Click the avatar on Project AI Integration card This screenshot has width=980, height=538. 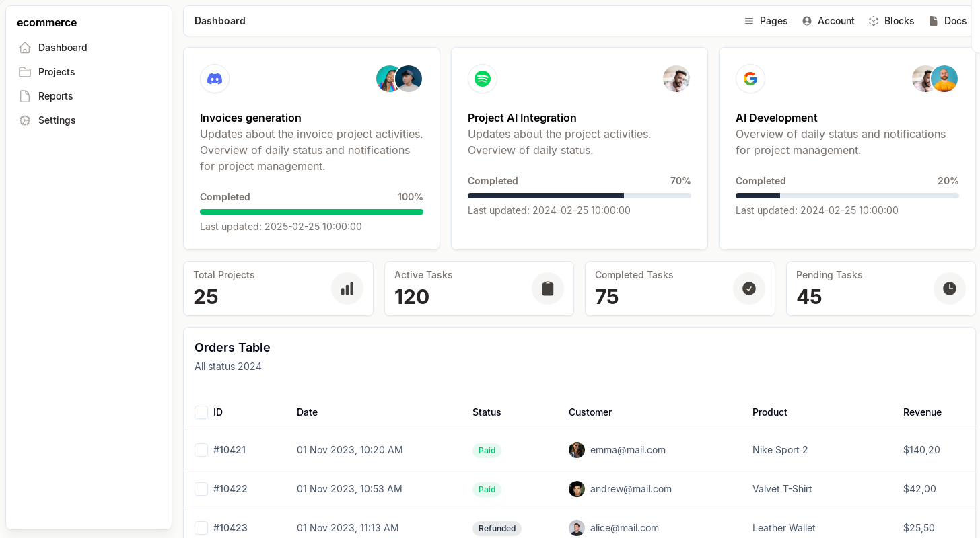click(676, 79)
